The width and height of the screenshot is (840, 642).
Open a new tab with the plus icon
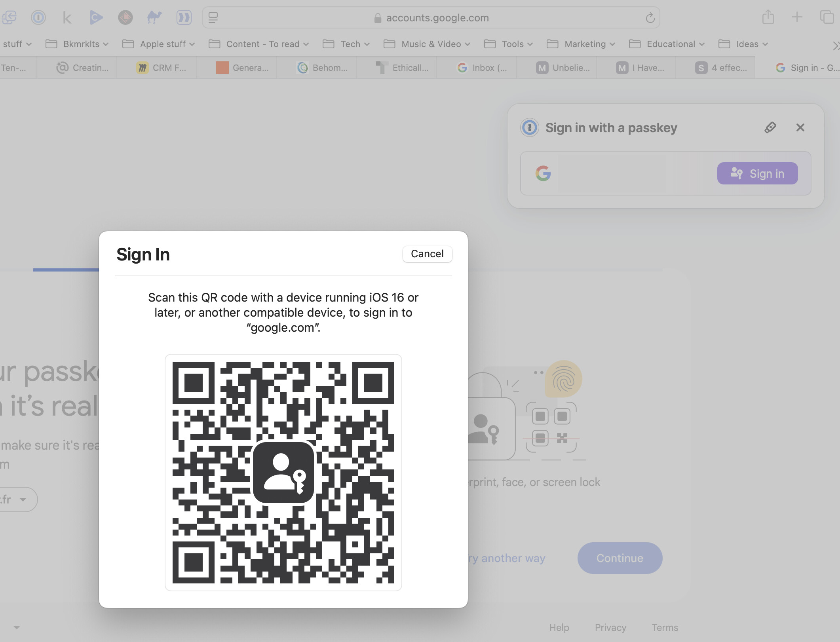click(x=797, y=17)
